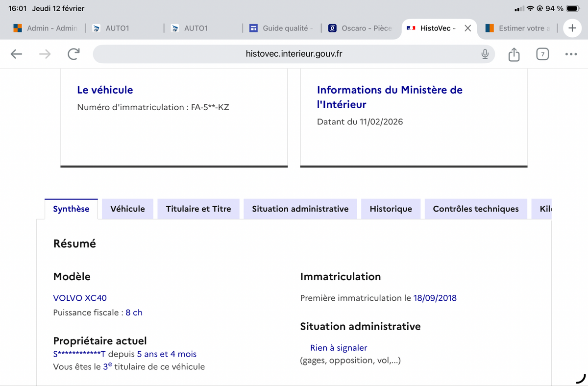Open the share sheet icon
The height and width of the screenshot is (386, 588).
pyautogui.click(x=514, y=54)
